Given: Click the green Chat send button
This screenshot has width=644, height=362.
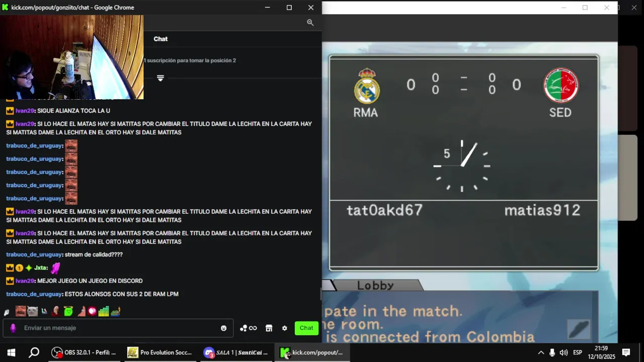Looking at the screenshot, I should click(306, 328).
